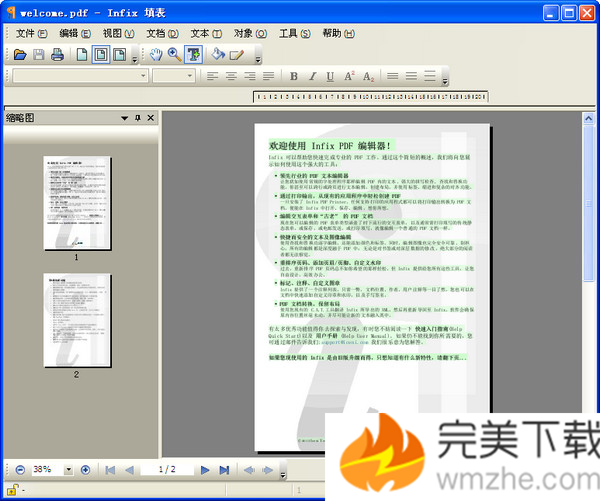
Task: Apply superscript formatting
Action: [349, 76]
